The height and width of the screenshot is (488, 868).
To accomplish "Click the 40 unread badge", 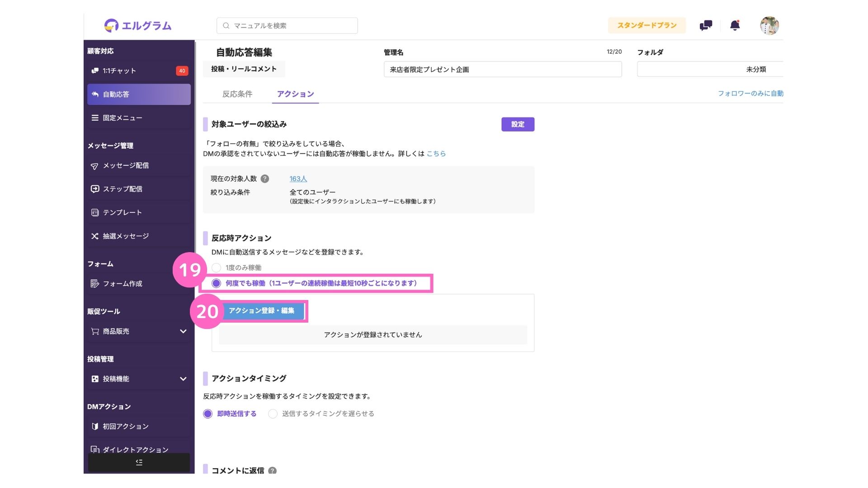I will point(182,70).
